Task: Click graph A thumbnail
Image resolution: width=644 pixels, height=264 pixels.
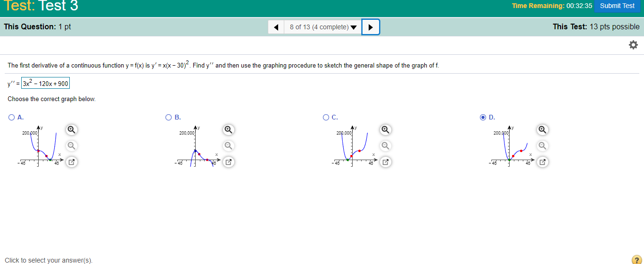Action: [x=41, y=146]
